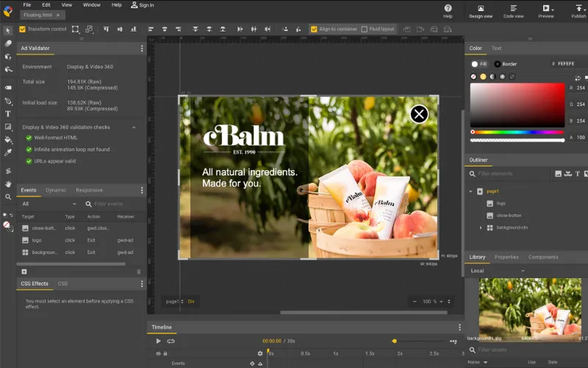Filter Outliner by text elements
Image resolution: width=588 pixels, height=368 pixels.
coord(578,174)
